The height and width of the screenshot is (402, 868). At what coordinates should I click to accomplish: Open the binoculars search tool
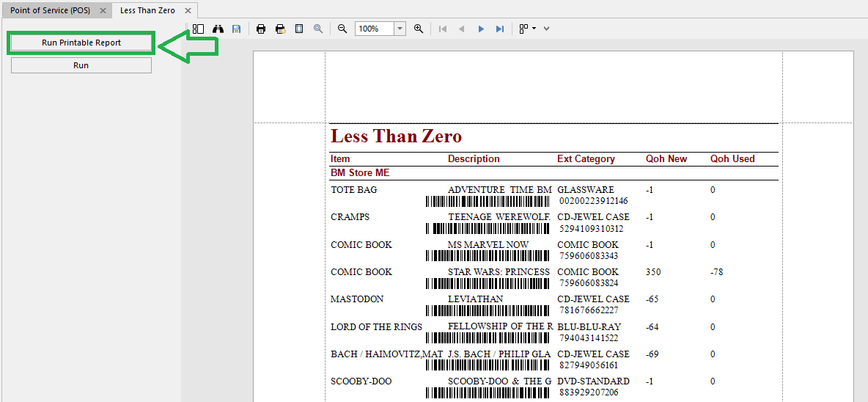[218, 29]
